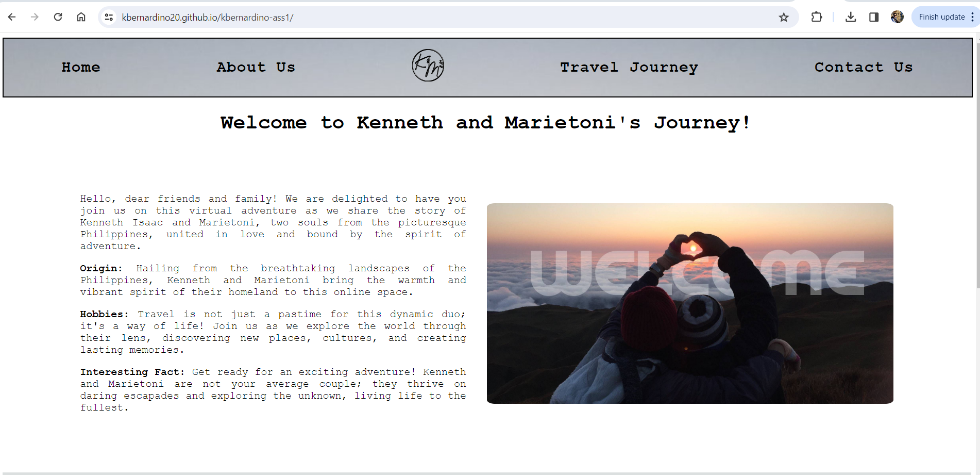The width and height of the screenshot is (980, 475).
Task: Open Chrome three-dot menu
Action: 972,17
